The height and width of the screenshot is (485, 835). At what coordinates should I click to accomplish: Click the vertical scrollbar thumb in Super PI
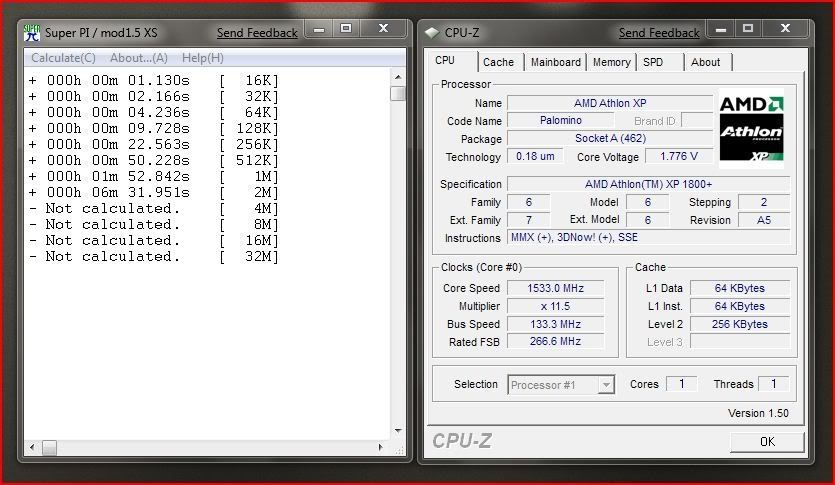[x=398, y=94]
